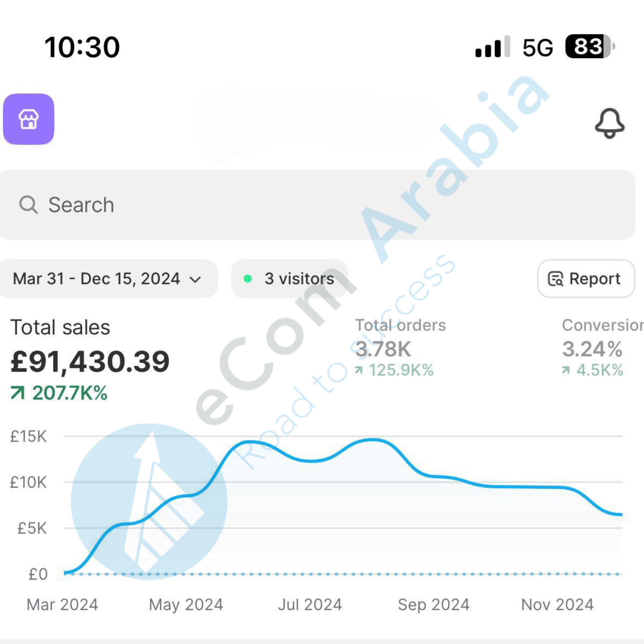This screenshot has height=644, width=644.
Task: Tap the magnifier icon in search bar
Action: (28, 204)
